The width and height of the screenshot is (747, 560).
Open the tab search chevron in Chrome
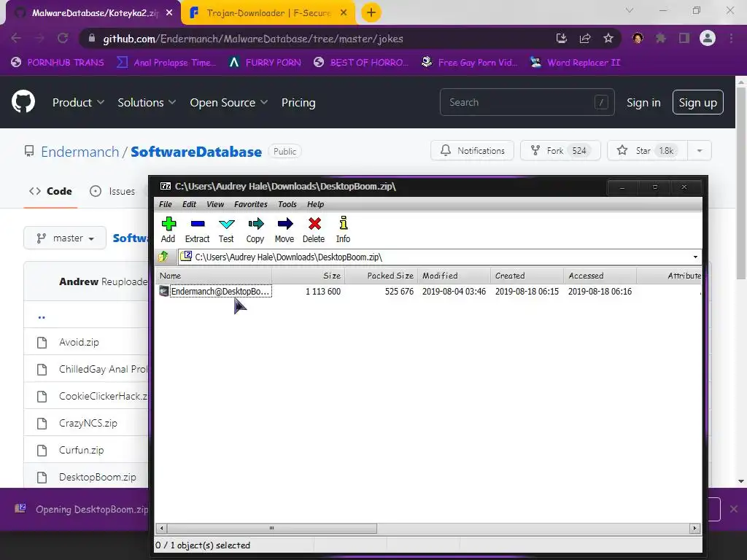(630, 10)
